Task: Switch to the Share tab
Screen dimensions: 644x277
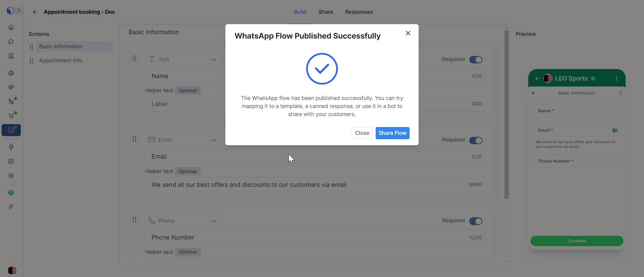Action: point(325,12)
